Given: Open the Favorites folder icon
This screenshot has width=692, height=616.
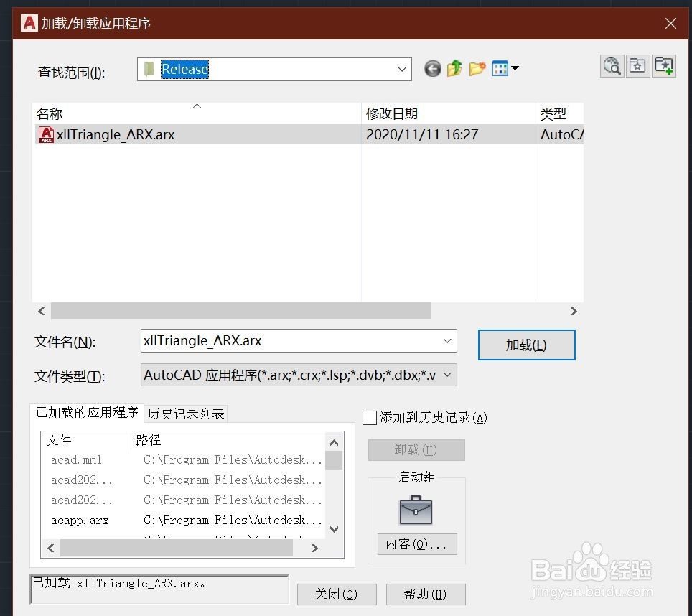Looking at the screenshot, I should pos(637,66).
